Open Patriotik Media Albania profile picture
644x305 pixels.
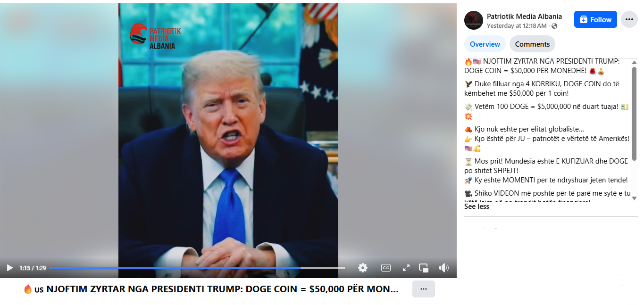point(474,20)
